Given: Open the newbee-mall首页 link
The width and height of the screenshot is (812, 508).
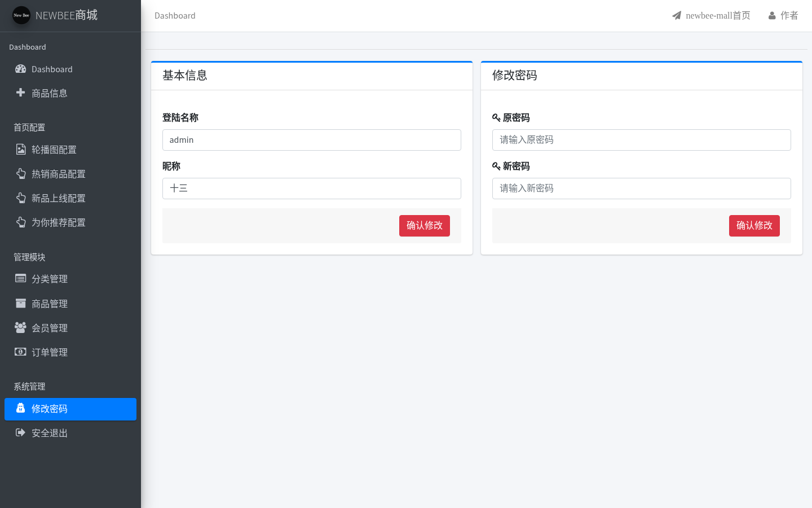Looking at the screenshot, I should [x=711, y=16].
